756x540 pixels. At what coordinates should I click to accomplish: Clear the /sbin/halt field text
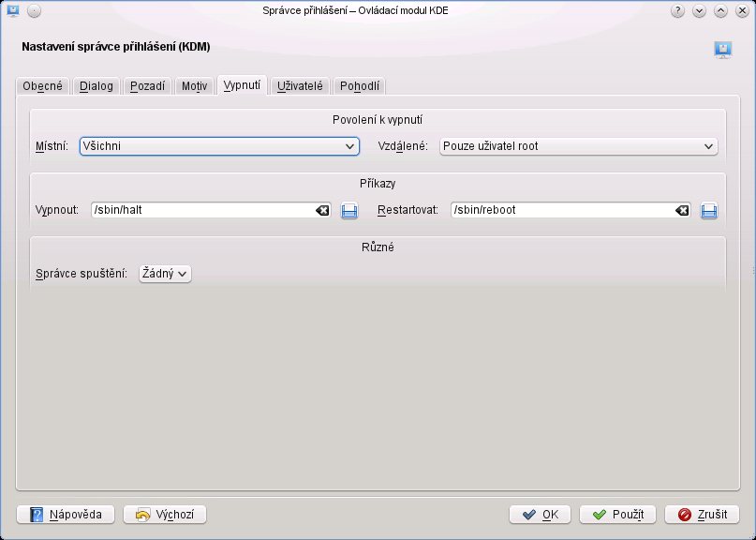coord(322,210)
